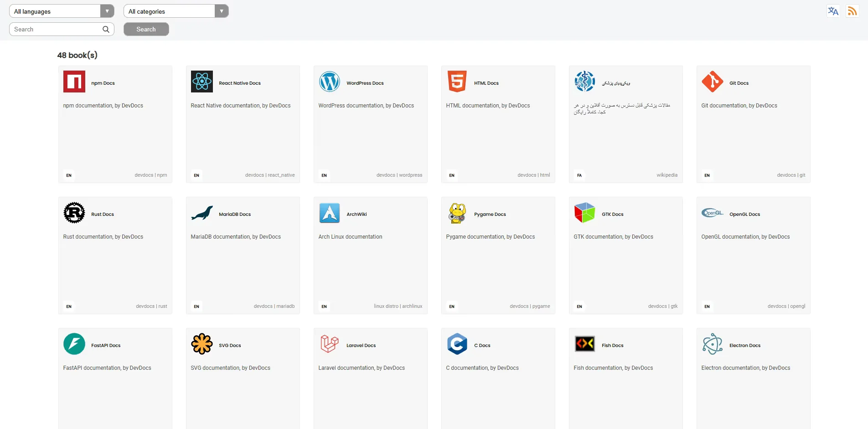The width and height of the screenshot is (868, 429).
Task: Click the SVG Docs flower logo
Action: coord(202,344)
